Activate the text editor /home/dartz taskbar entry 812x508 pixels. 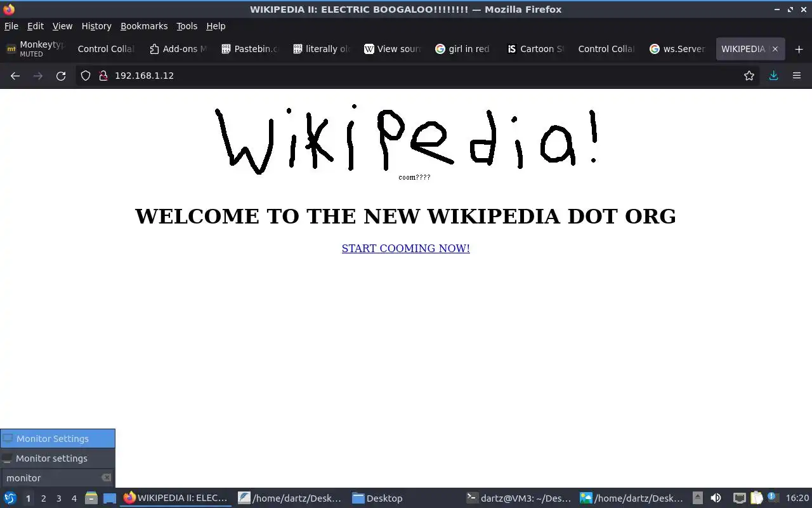pos(291,498)
